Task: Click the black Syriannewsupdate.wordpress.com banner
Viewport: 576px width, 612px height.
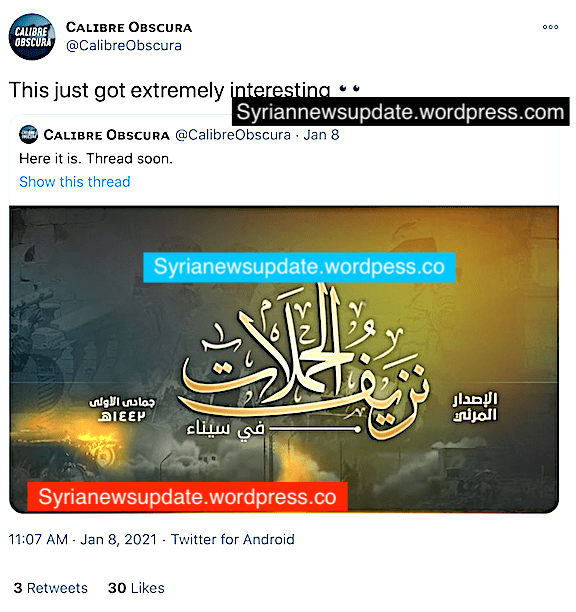Action: point(400,112)
